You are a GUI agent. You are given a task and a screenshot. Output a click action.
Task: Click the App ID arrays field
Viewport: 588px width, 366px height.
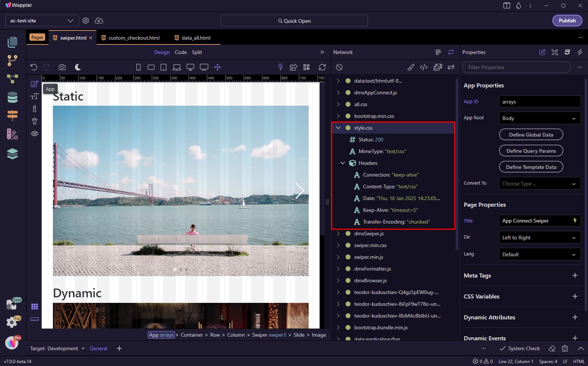point(540,102)
